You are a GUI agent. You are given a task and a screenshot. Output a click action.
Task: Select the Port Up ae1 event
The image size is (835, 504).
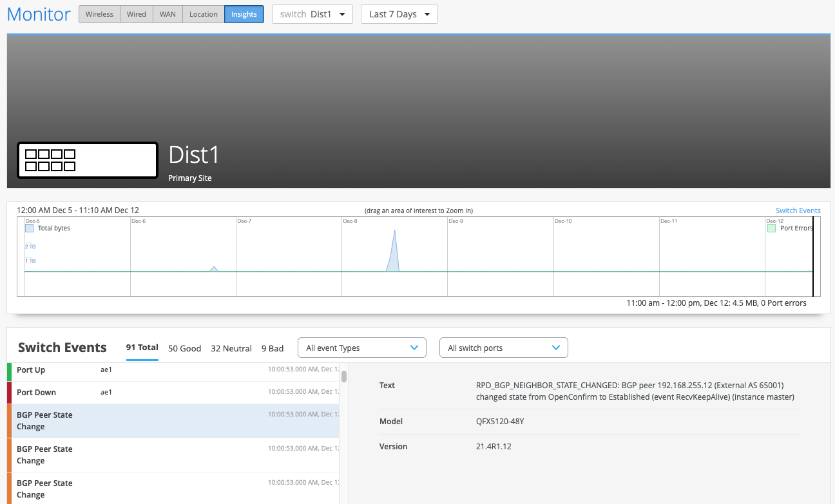pyautogui.click(x=173, y=370)
